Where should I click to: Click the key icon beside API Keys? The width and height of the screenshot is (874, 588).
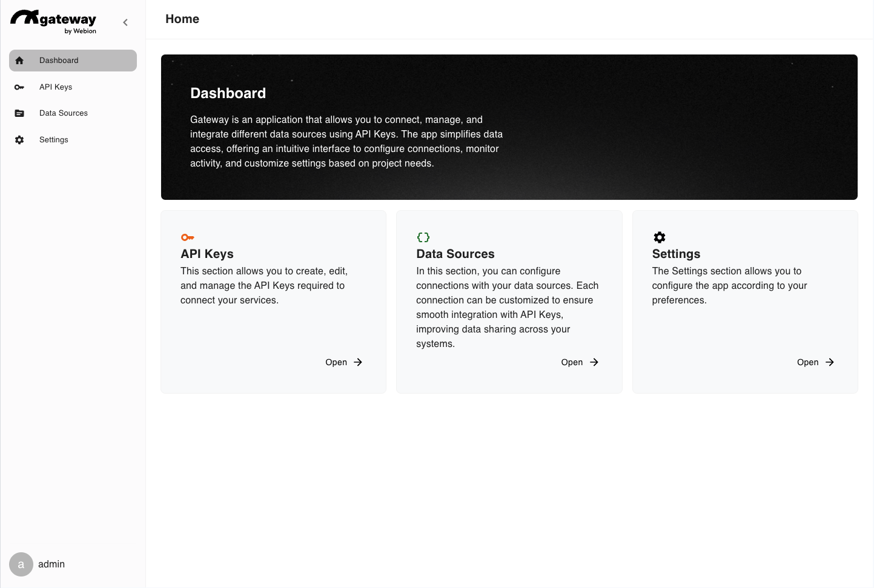click(19, 87)
